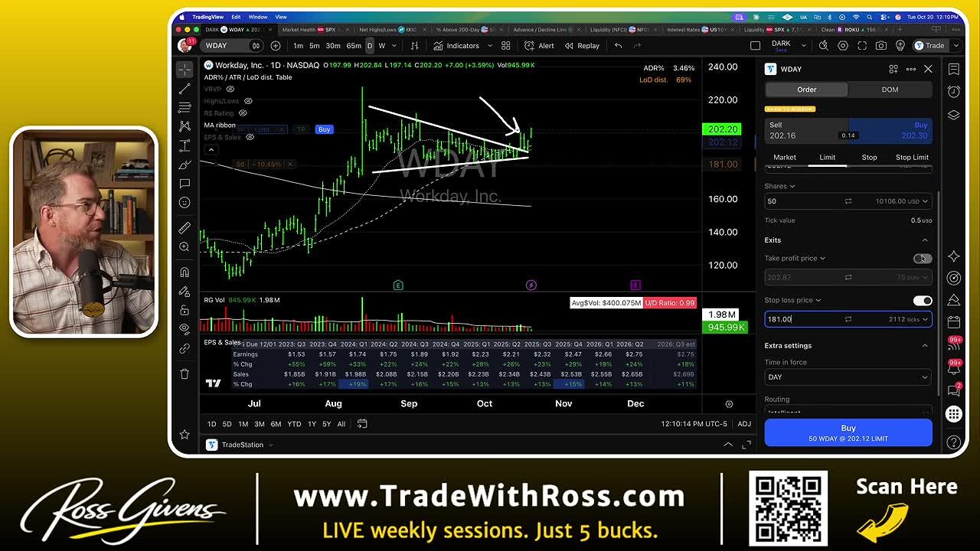Viewport: 980px width, 551px height.
Task: Click the stop loss 181.00 input field
Action: tap(848, 320)
